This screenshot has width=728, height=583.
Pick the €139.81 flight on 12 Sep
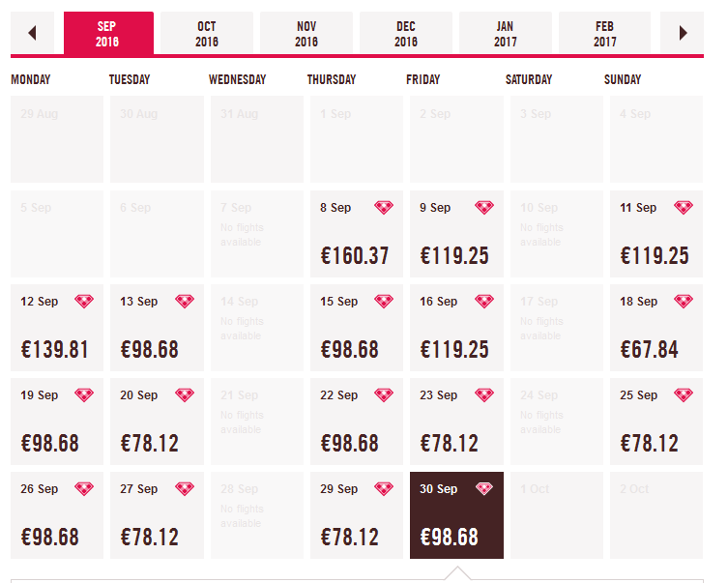[x=55, y=350]
